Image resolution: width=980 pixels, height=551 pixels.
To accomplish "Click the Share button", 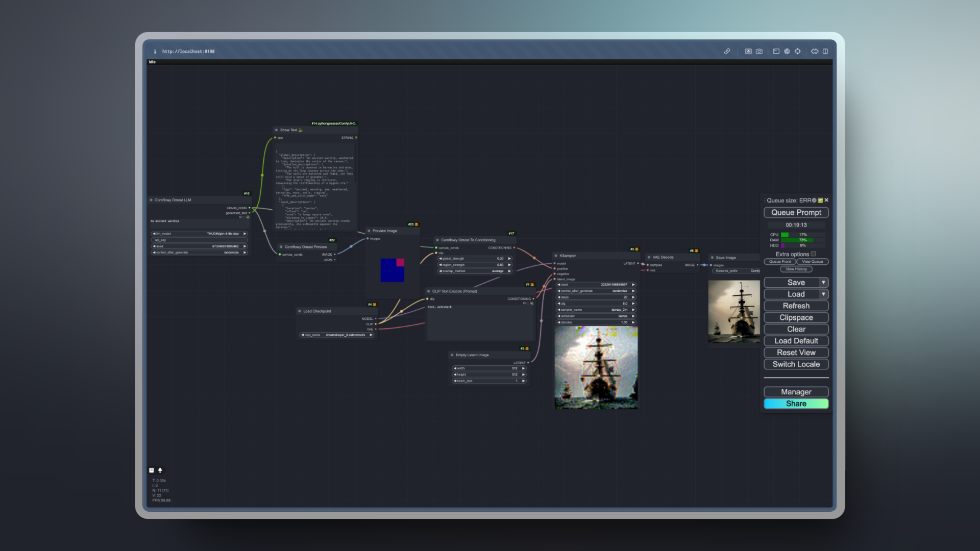I will pos(796,404).
